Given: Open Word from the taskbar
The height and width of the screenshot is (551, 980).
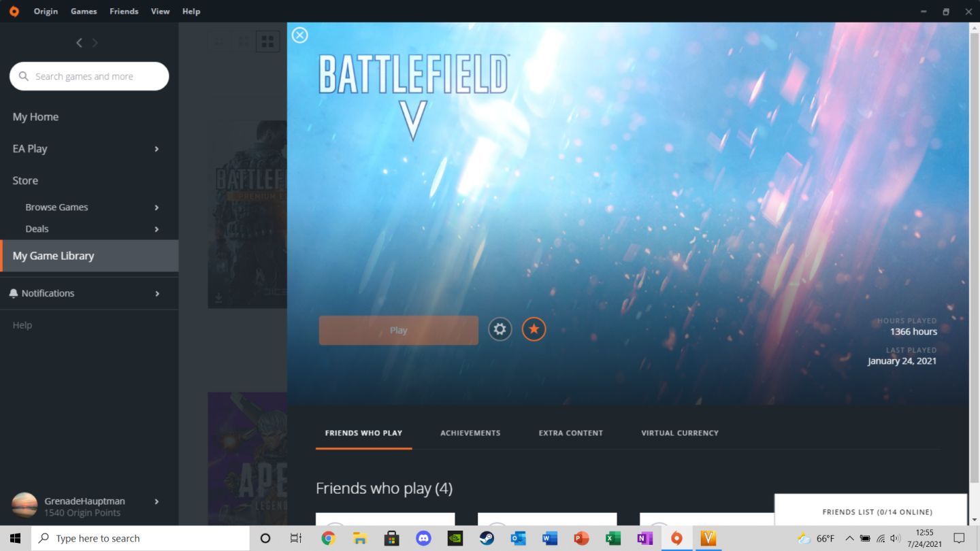Looking at the screenshot, I should coord(550,538).
